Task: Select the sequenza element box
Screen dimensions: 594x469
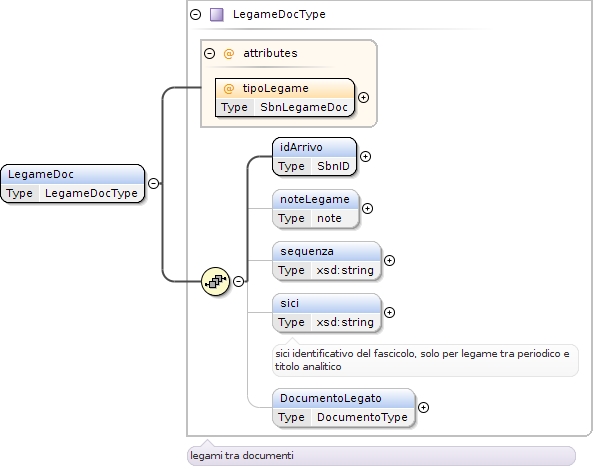Action: click(x=327, y=260)
